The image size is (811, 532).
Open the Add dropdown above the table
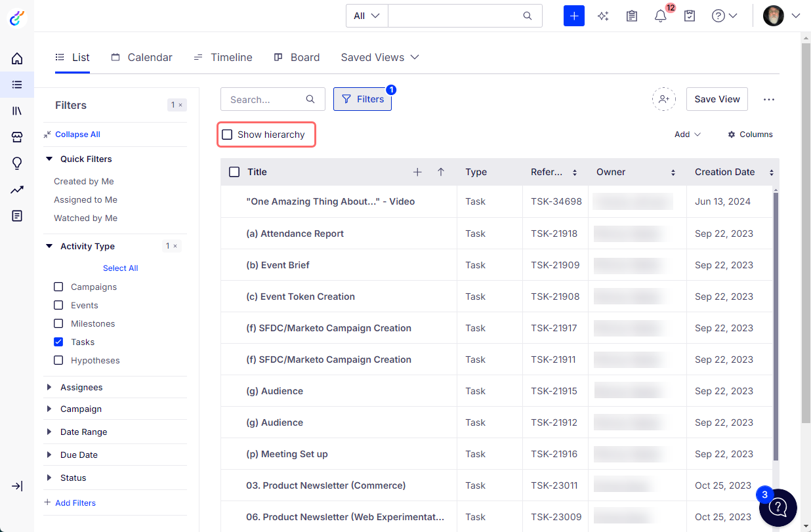[688, 134]
